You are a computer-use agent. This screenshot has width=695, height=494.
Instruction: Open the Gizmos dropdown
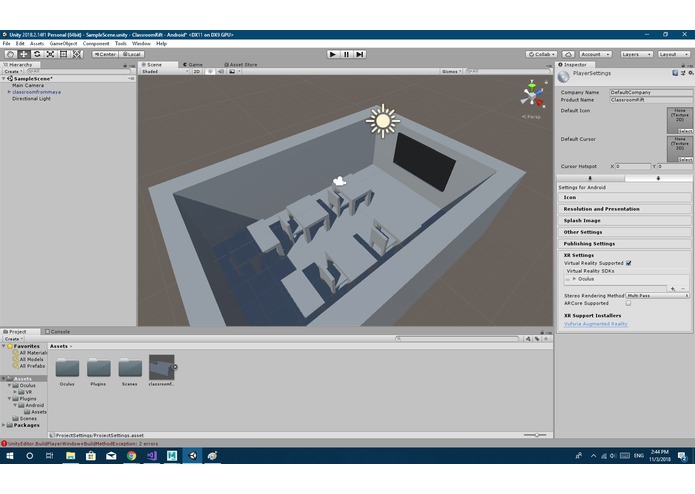(452, 71)
